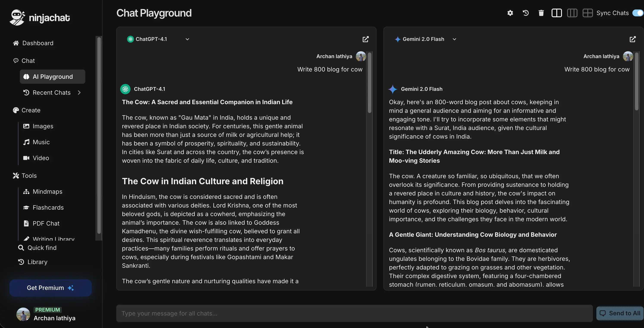Open the ChatGPT-4.1 model dropdown
The height and width of the screenshot is (328, 644).
[x=187, y=39]
